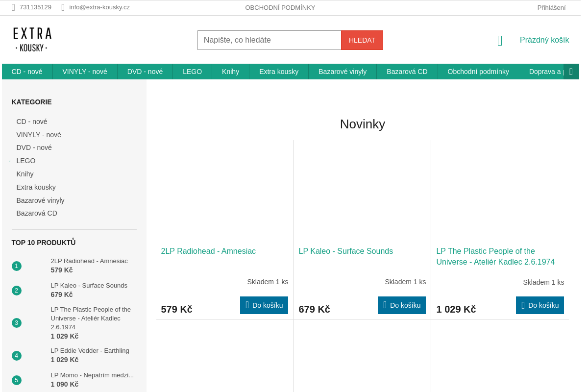Viewport: 588px width, 392px height.
Task: Open 'DVD - nové' in the green navbar
Action: 145,72
